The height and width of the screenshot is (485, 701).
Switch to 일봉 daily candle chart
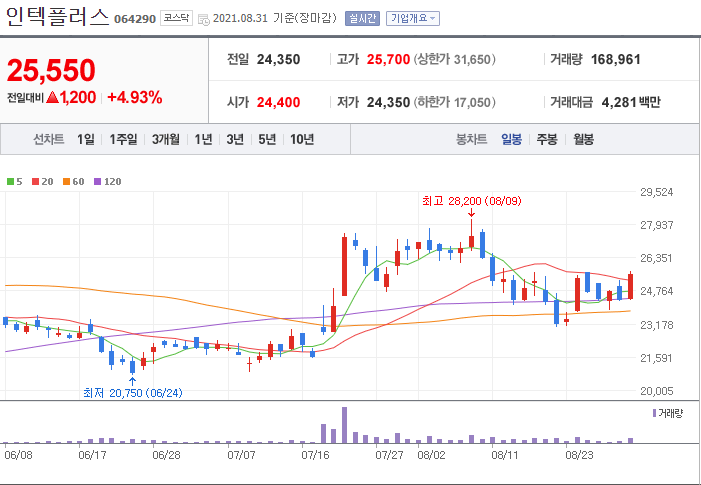(511, 139)
